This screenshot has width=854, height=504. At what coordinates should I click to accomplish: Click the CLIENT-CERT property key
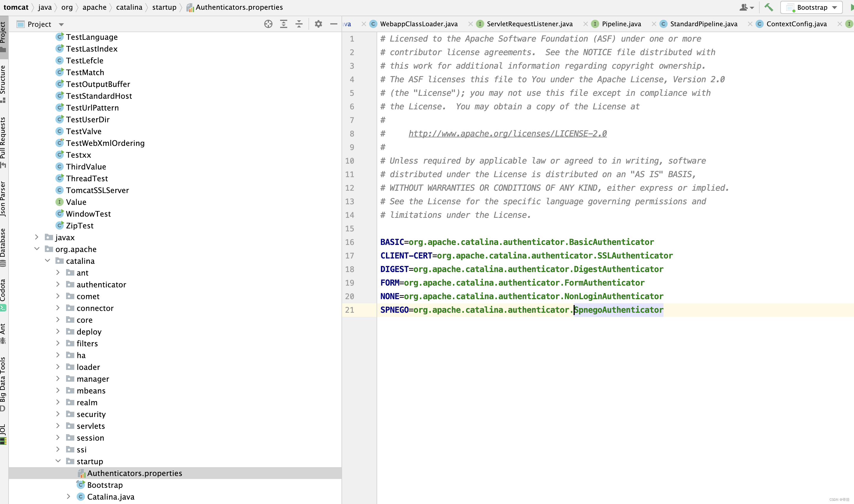pyautogui.click(x=406, y=256)
